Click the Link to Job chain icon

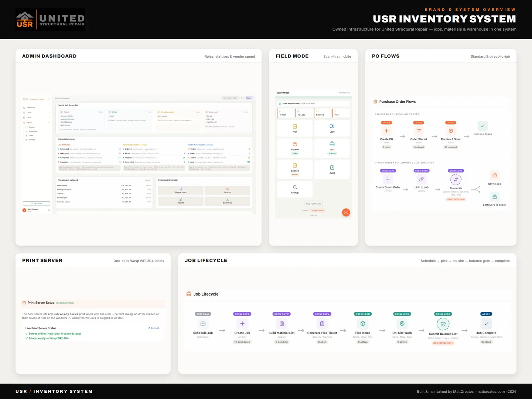[422, 179]
